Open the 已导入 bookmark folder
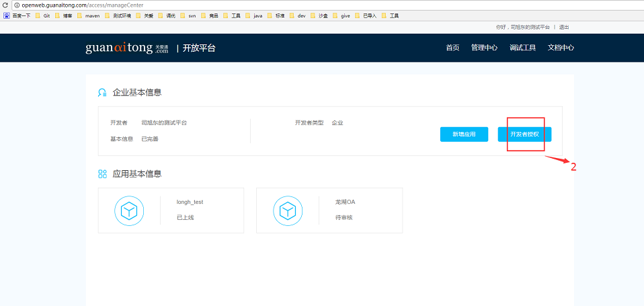Image resolution: width=644 pixels, height=306 pixels. tap(366, 16)
